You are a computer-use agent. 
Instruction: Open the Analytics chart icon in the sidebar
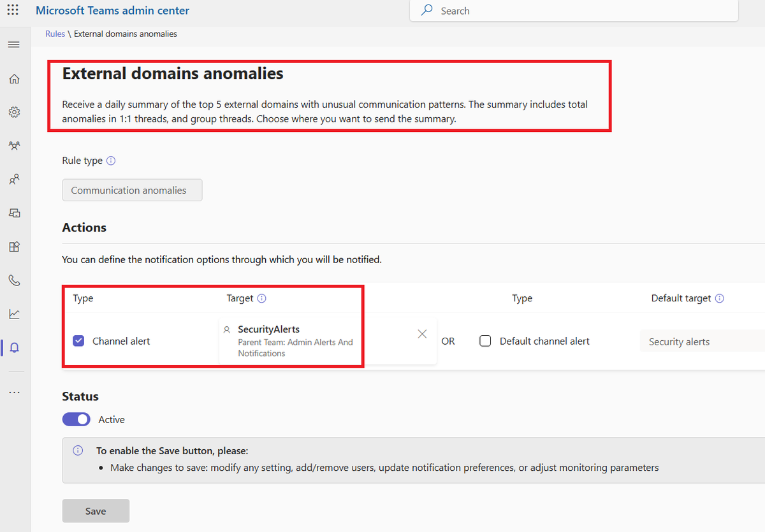(x=14, y=314)
